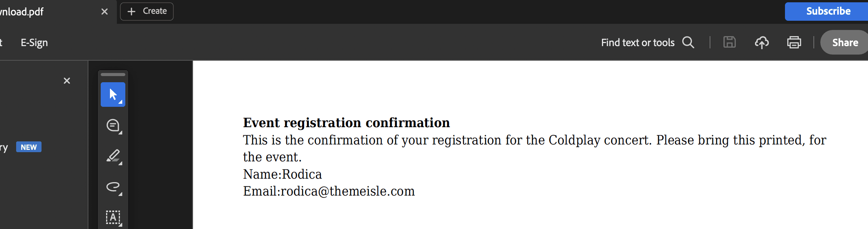Screen dimensions: 868x229
Task: Open the Share button
Action: click(845, 42)
